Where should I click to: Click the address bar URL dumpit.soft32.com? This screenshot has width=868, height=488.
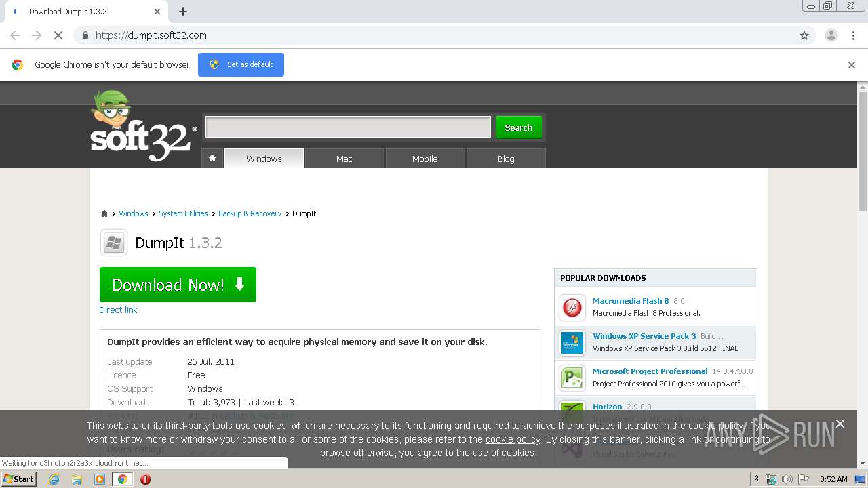151,35
